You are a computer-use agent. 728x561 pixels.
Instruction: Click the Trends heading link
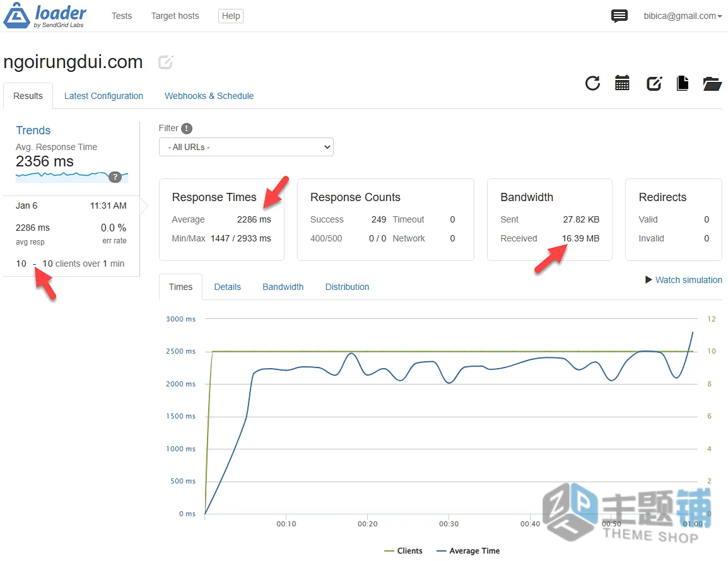pyautogui.click(x=33, y=130)
